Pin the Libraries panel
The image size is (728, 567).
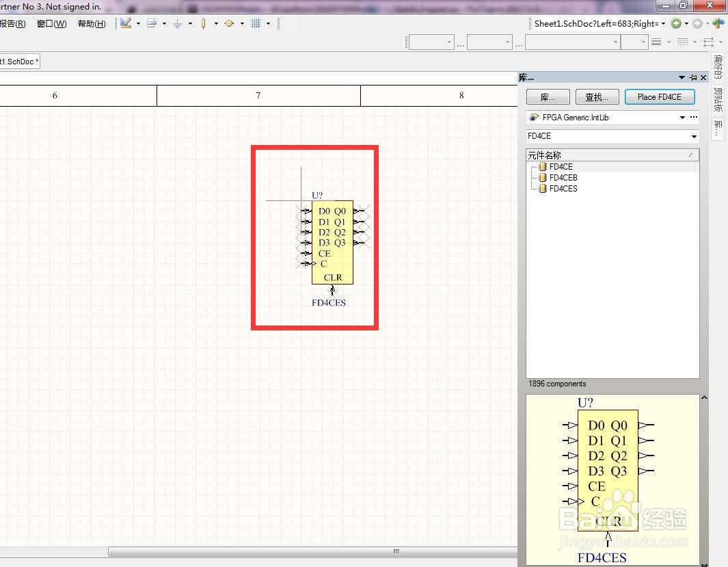point(693,77)
